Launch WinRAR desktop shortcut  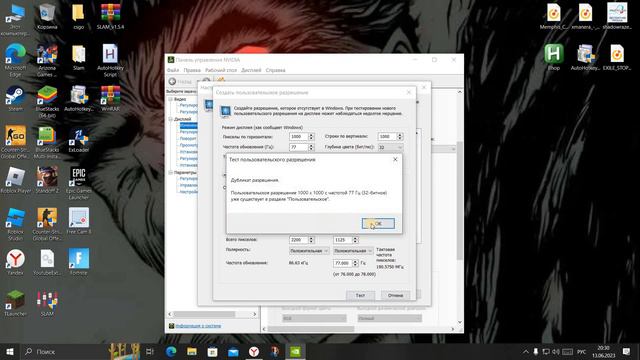click(x=110, y=98)
